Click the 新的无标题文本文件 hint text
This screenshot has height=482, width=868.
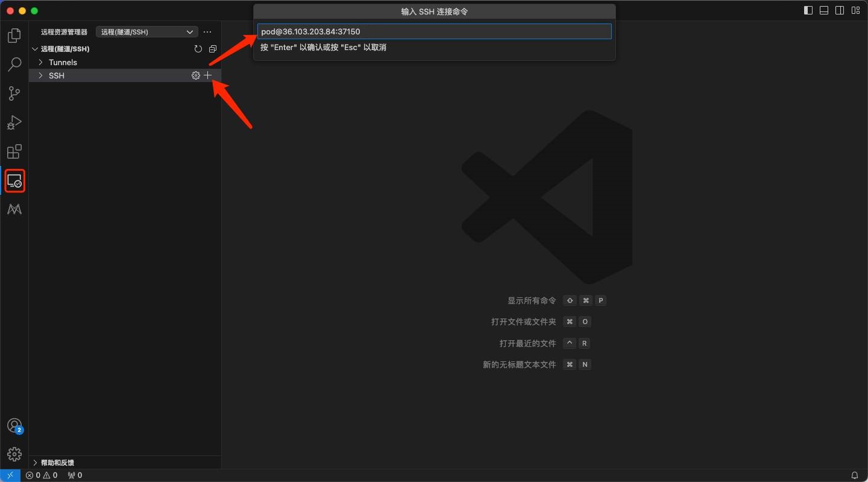[x=519, y=364]
